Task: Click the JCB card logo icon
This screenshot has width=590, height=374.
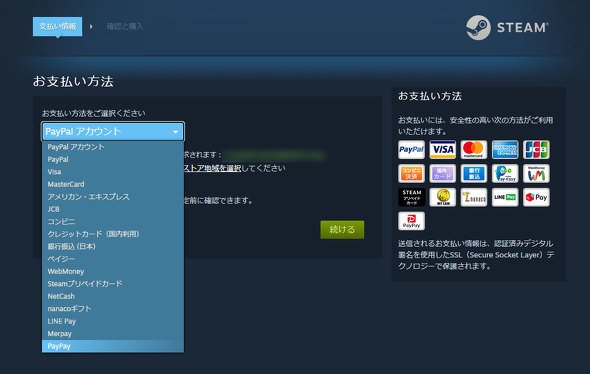Action: [x=536, y=150]
